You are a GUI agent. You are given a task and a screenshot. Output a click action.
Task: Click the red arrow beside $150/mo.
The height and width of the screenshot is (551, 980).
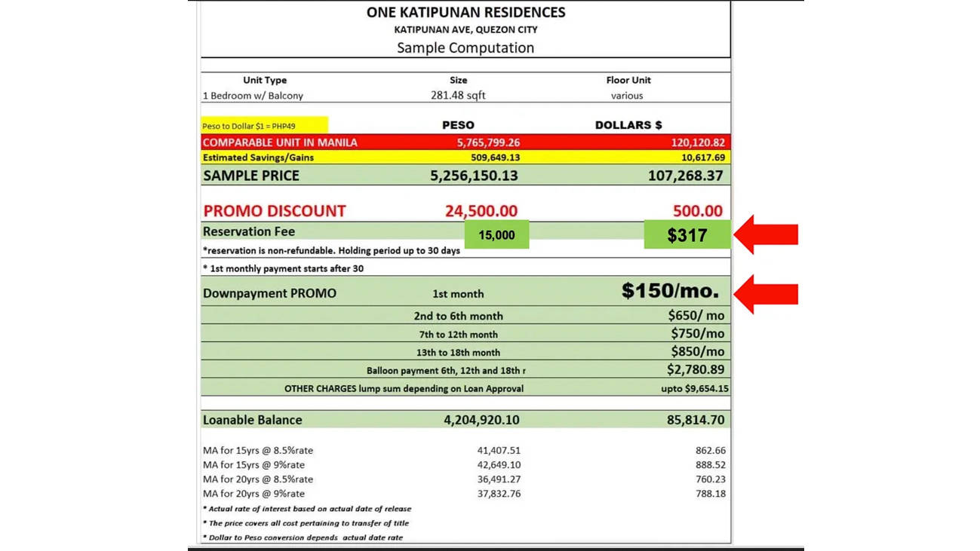click(766, 294)
